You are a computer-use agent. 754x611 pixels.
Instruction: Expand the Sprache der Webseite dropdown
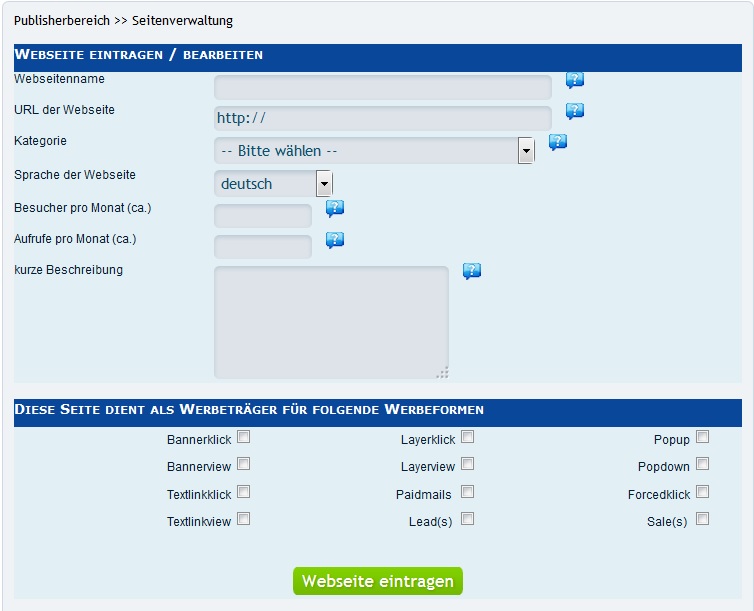[x=273, y=184]
